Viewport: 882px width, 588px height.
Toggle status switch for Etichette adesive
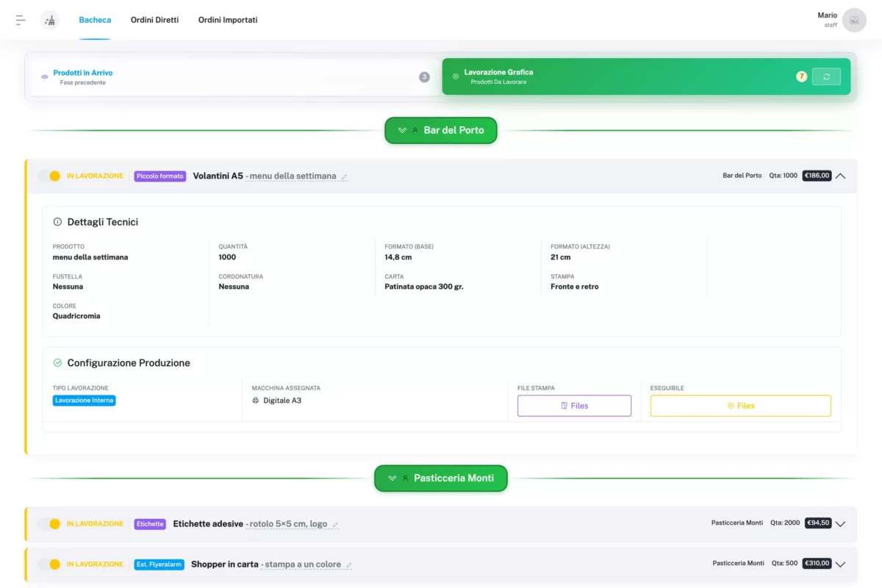[x=50, y=524]
